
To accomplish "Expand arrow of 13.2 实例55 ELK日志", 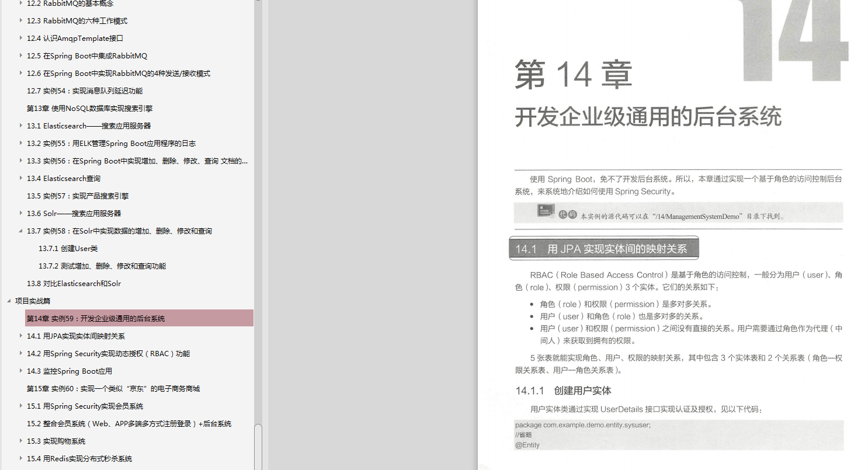I will click(21, 144).
